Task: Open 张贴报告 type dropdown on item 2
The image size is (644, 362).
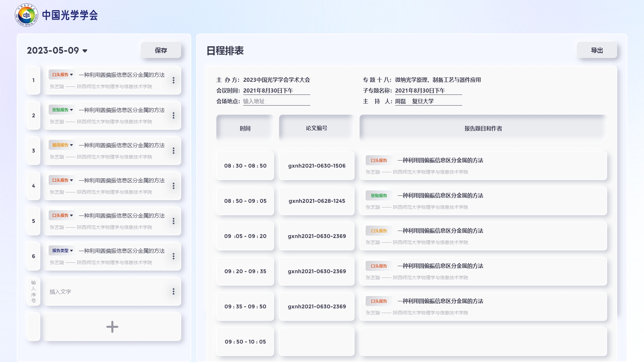Action: click(62, 110)
